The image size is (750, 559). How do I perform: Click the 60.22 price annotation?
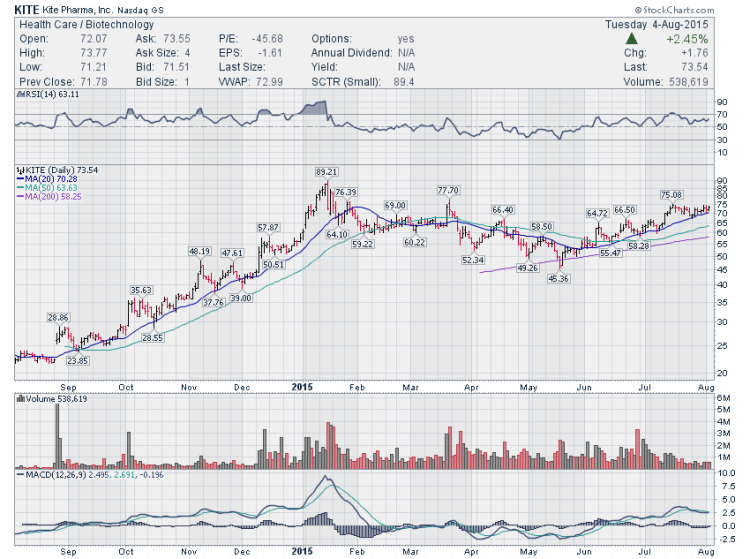click(x=415, y=242)
